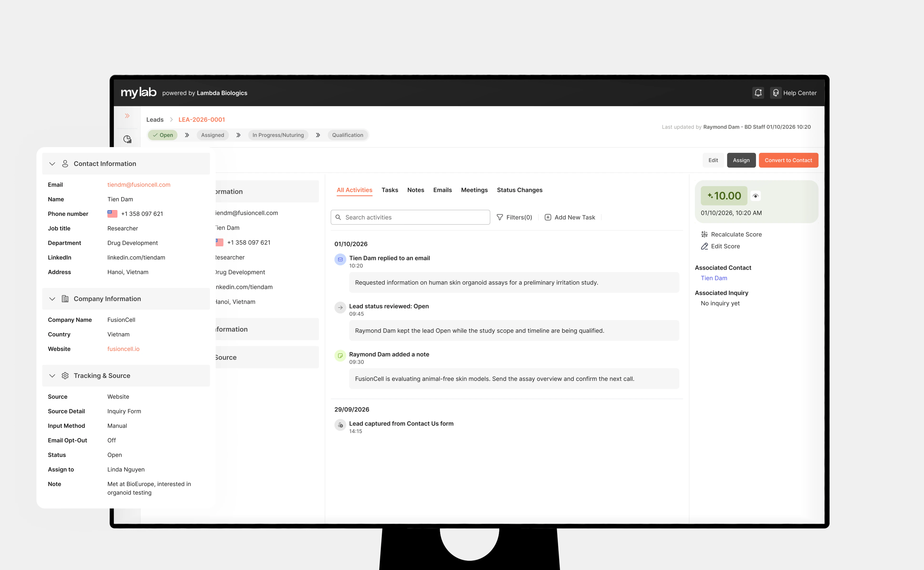
Task: Click the search magnifier icon in activities box
Action: (x=338, y=217)
